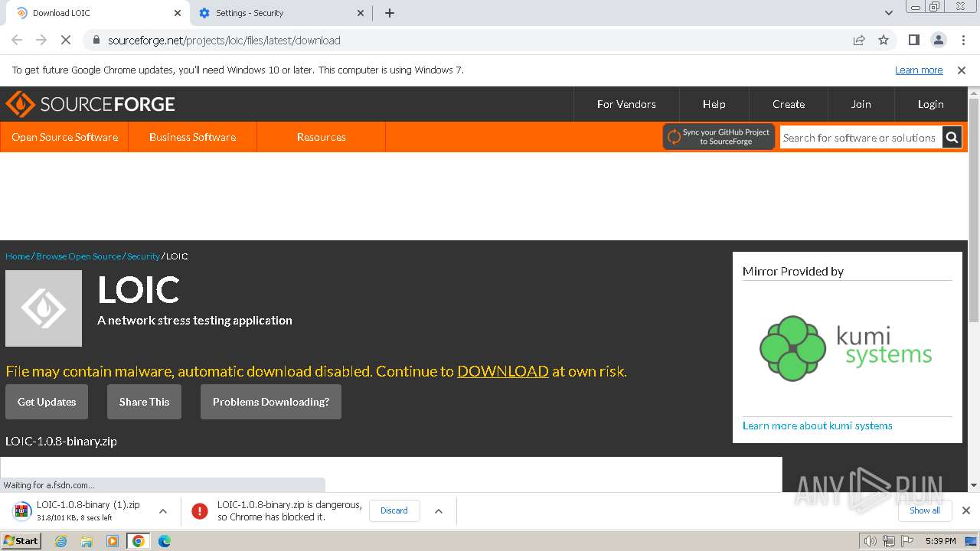
Task: Open the Open Source Software menu
Action: (x=64, y=137)
